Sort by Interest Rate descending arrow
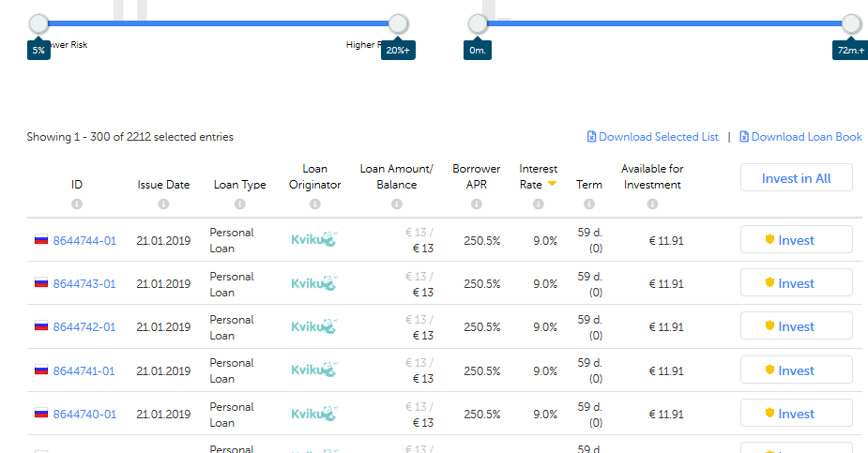The image size is (868, 453). [553, 185]
